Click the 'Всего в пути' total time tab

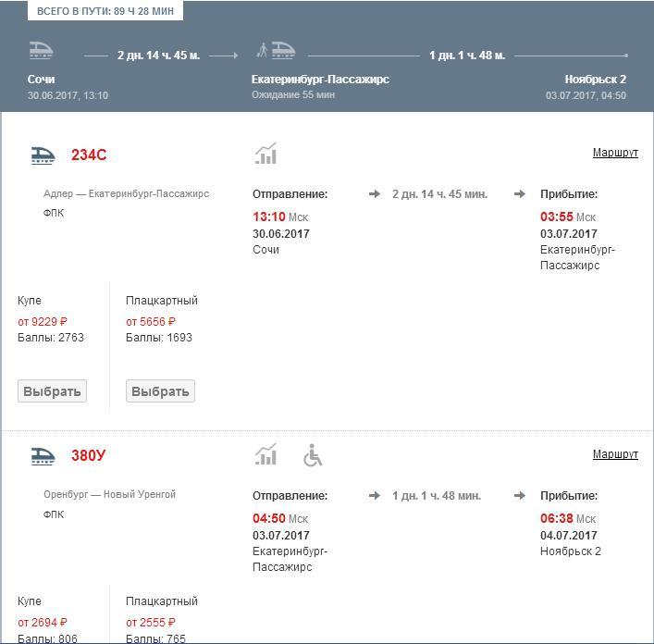(x=105, y=10)
